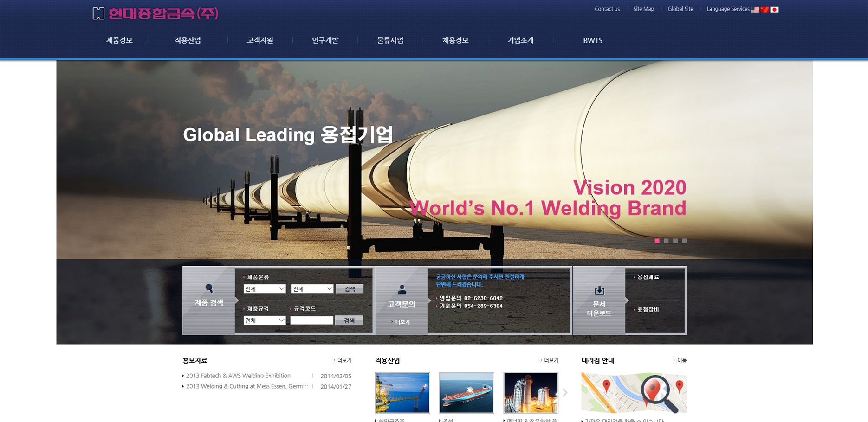
Task: Open the 제품정보 menu item
Action: pyautogui.click(x=119, y=40)
